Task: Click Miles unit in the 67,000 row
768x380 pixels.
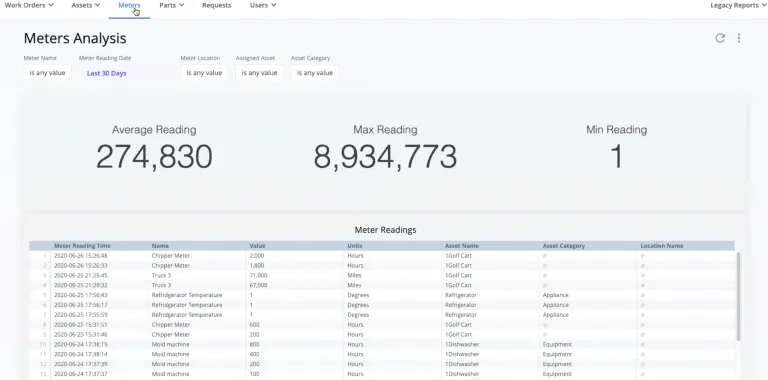Action: 354,285
